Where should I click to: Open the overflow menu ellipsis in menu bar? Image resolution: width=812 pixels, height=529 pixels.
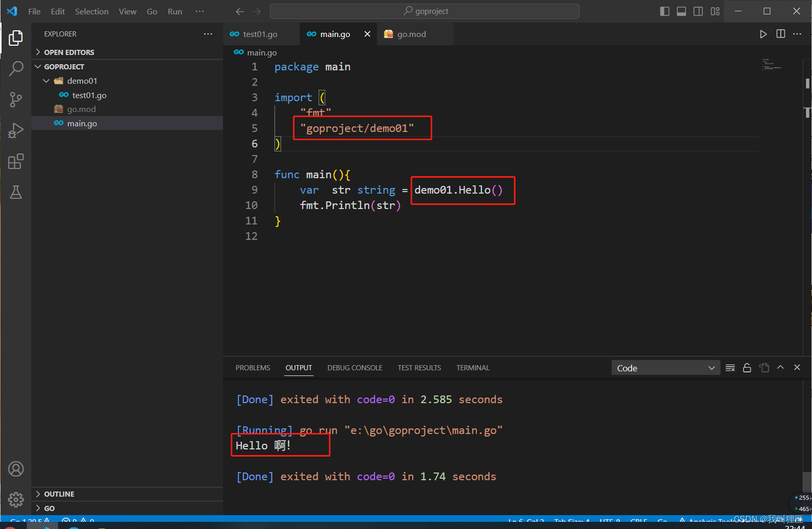[x=200, y=11]
